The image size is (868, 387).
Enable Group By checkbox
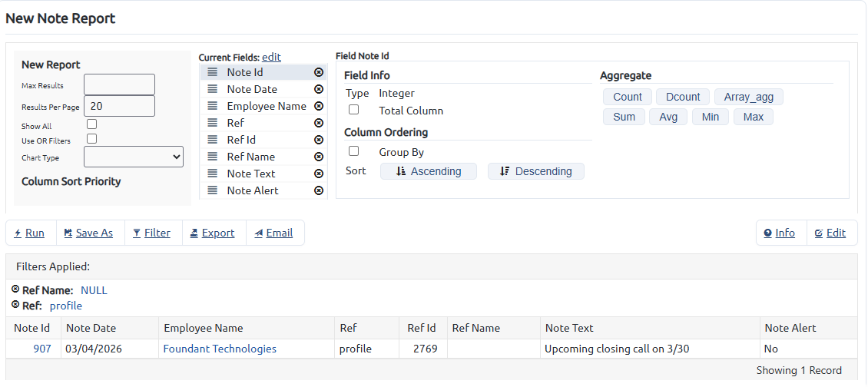(354, 151)
